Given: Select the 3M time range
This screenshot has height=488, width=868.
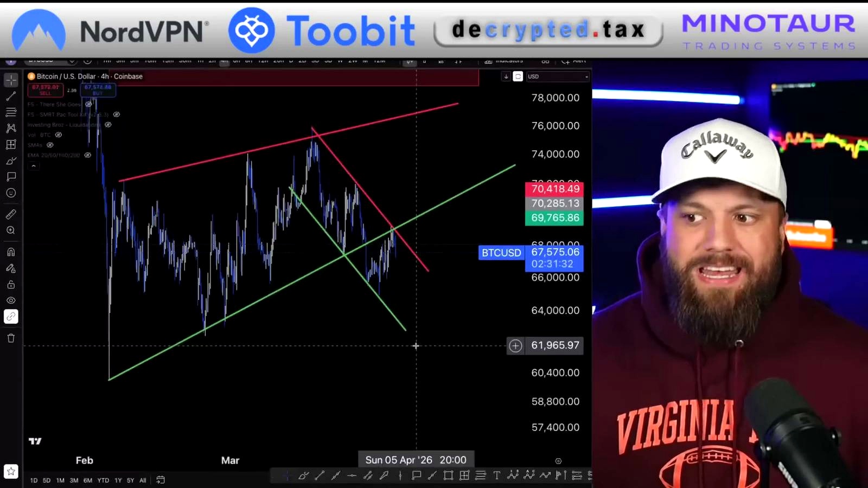Looking at the screenshot, I should point(74,480).
